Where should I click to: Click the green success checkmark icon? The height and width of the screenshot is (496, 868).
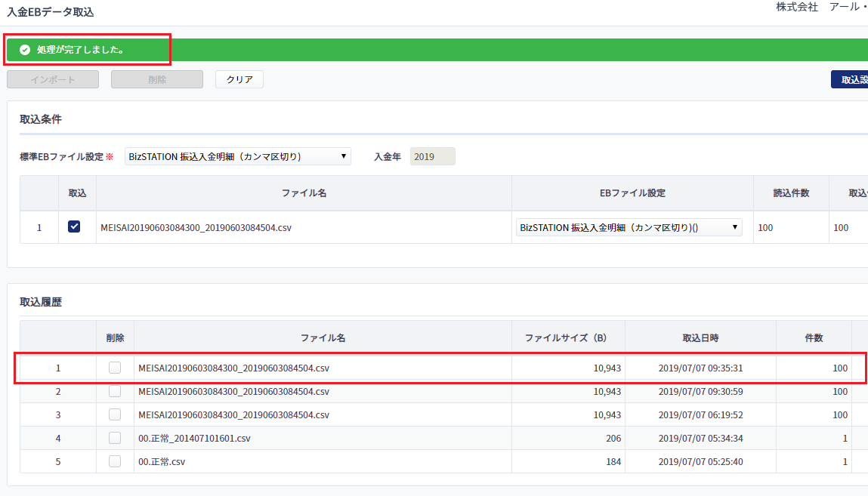pyautogui.click(x=24, y=50)
